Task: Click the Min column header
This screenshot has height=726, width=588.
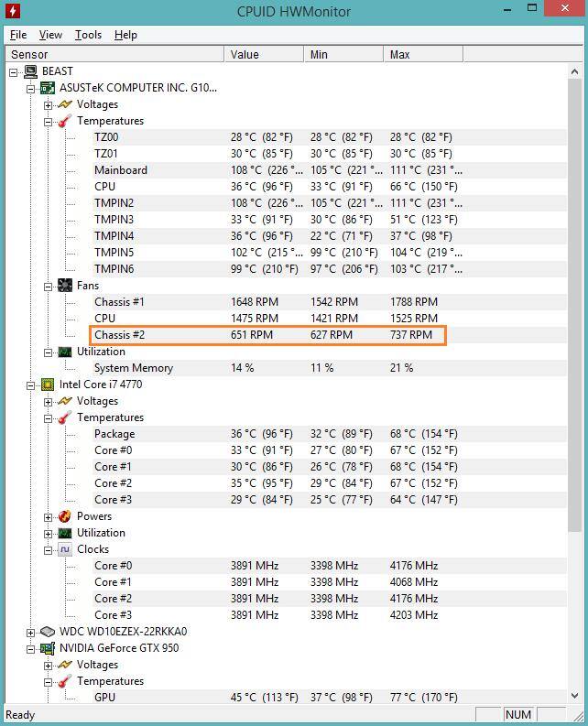Action: 343,55
